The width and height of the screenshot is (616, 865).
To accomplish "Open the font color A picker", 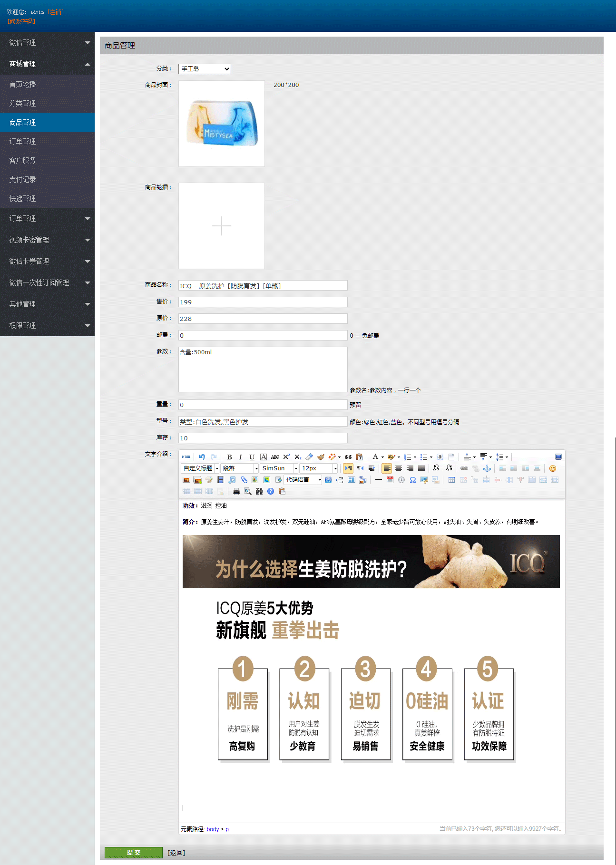I will click(x=375, y=457).
